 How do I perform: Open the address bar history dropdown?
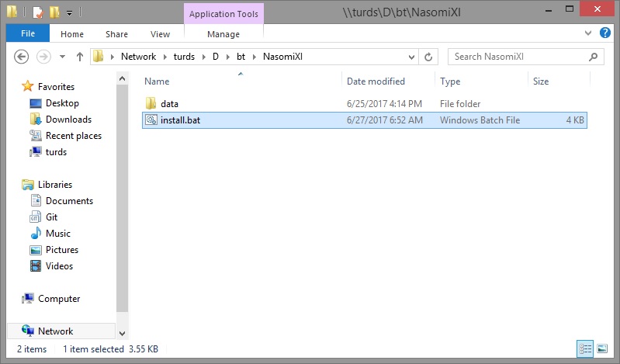(410, 57)
